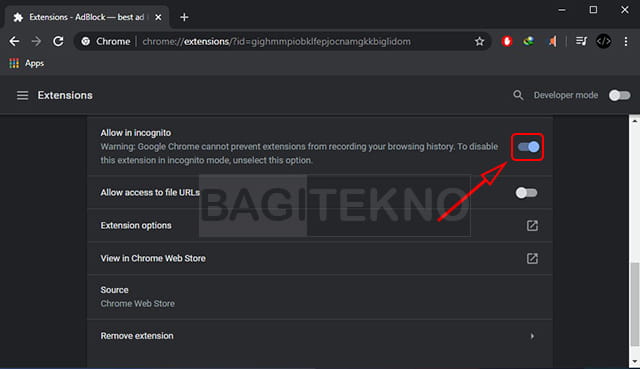Click the site info icon in address bar
The image size is (640, 369).
coord(86,41)
